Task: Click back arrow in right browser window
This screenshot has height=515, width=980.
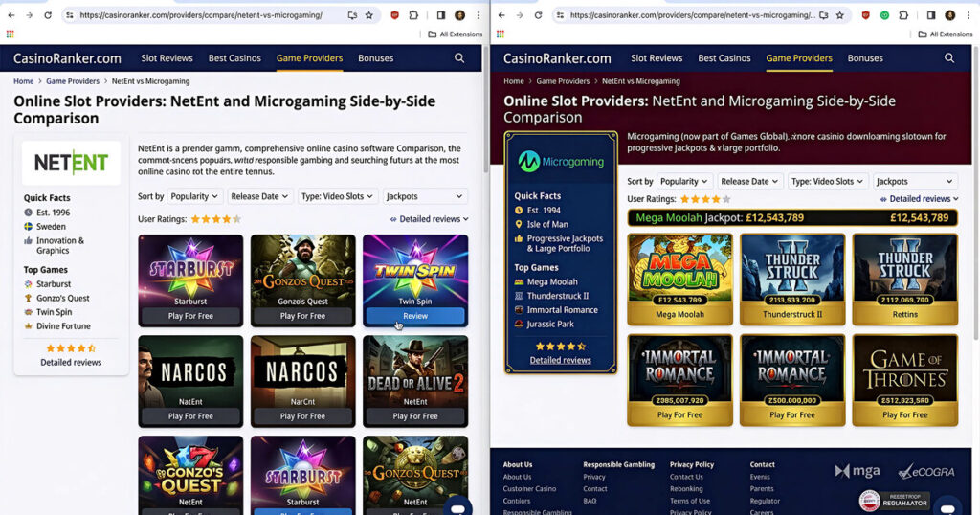Action: (x=501, y=15)
